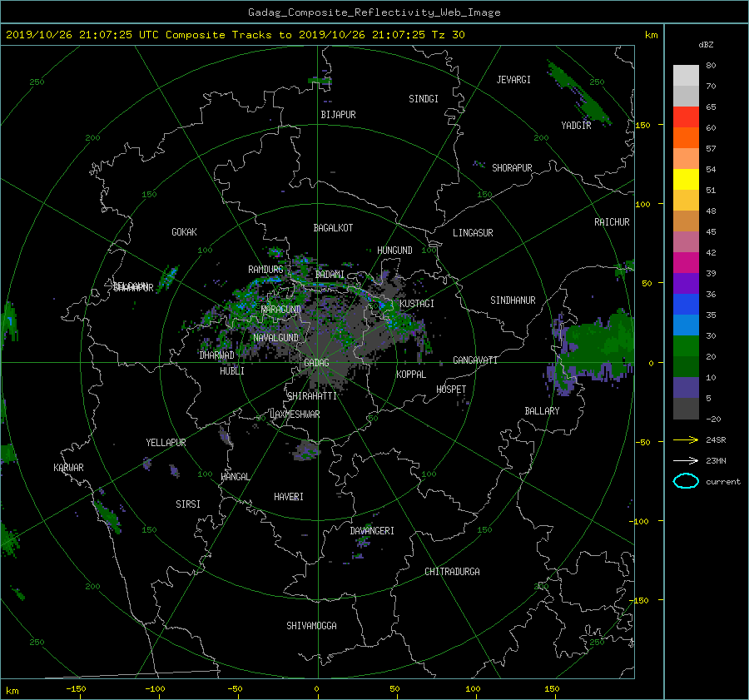
Task: Click the white 23MN arrow legend icon
Action: click(x=686, y=460)
